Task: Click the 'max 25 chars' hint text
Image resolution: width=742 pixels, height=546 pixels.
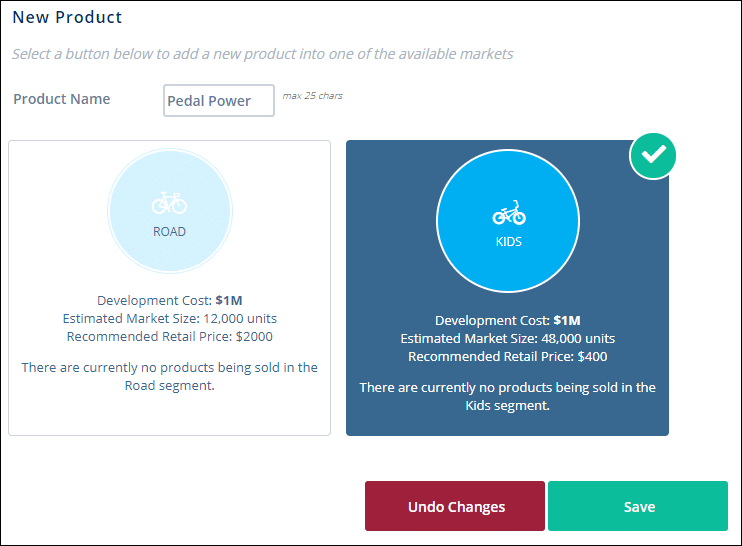Action: [312, 96]
